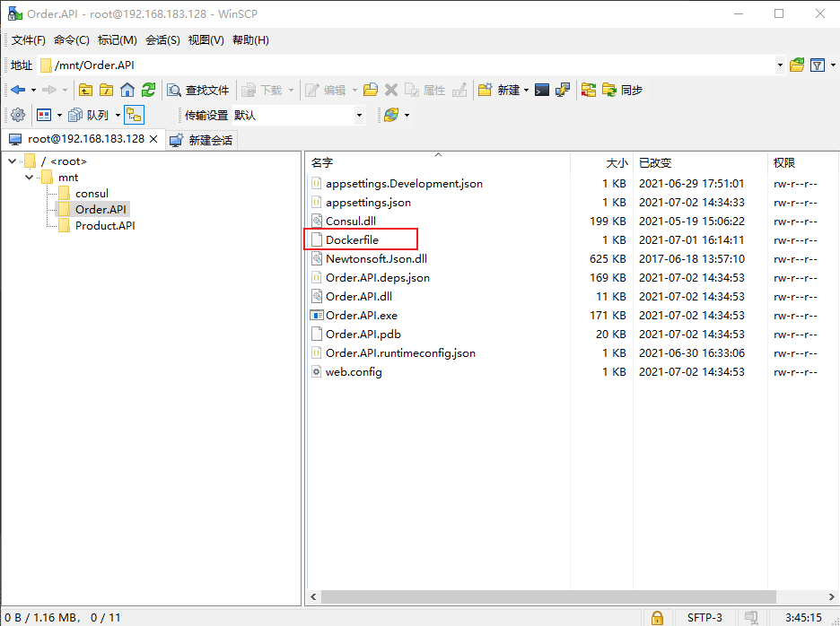Click the 下载 download button
This screenshot has height=626, width=840.
(262, 90)
